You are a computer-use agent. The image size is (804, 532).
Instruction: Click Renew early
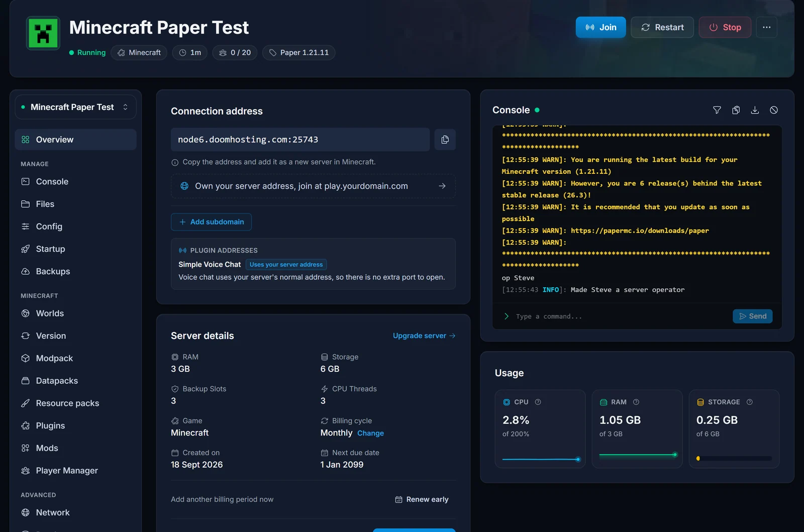point(422,499)
